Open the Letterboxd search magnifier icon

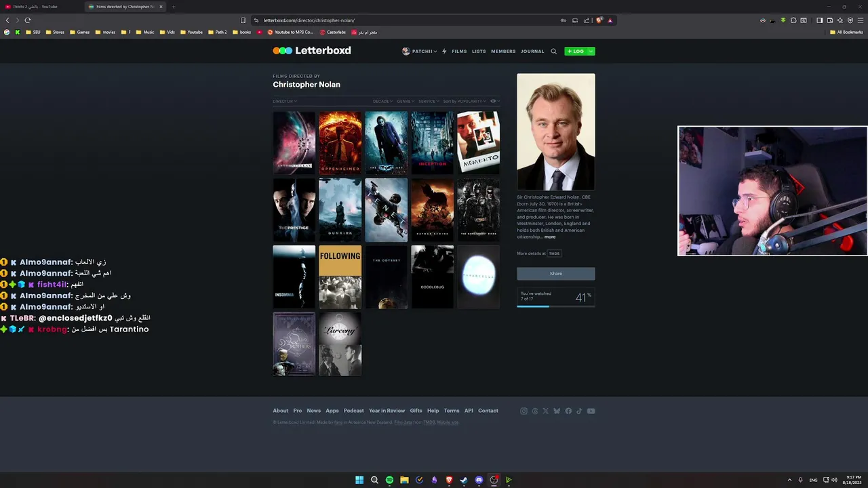pos(553,52)
